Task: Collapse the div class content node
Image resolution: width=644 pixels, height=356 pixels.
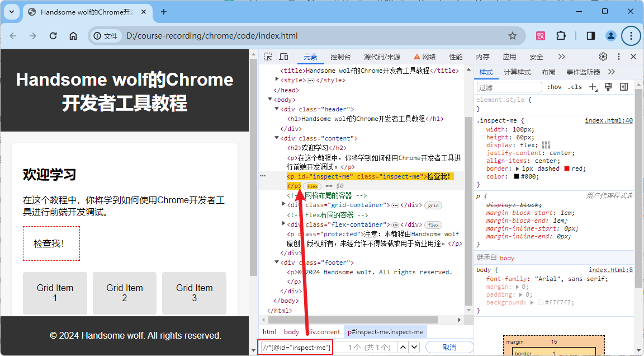Action: [x=277, y=138]
